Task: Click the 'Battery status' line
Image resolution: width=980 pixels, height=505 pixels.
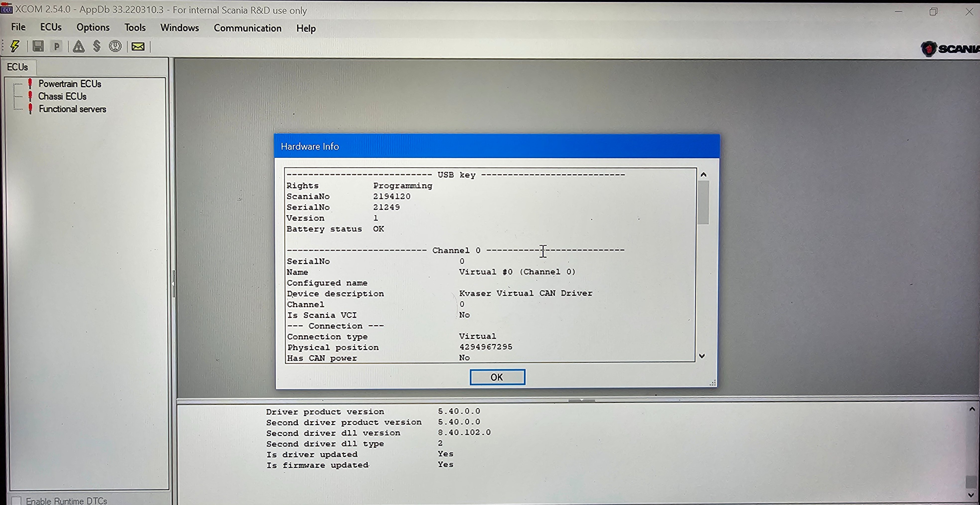Action: coord(335,229)
